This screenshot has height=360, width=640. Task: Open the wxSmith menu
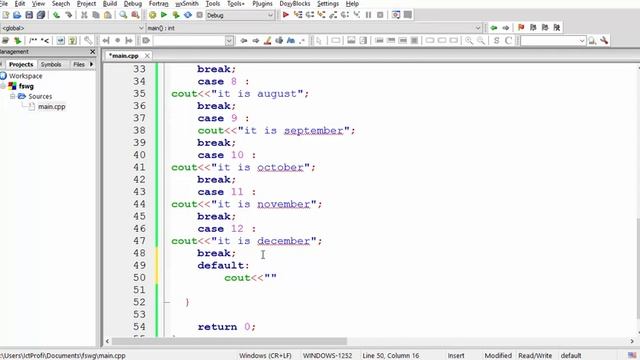pyautogui.click(x=187, y=4)
